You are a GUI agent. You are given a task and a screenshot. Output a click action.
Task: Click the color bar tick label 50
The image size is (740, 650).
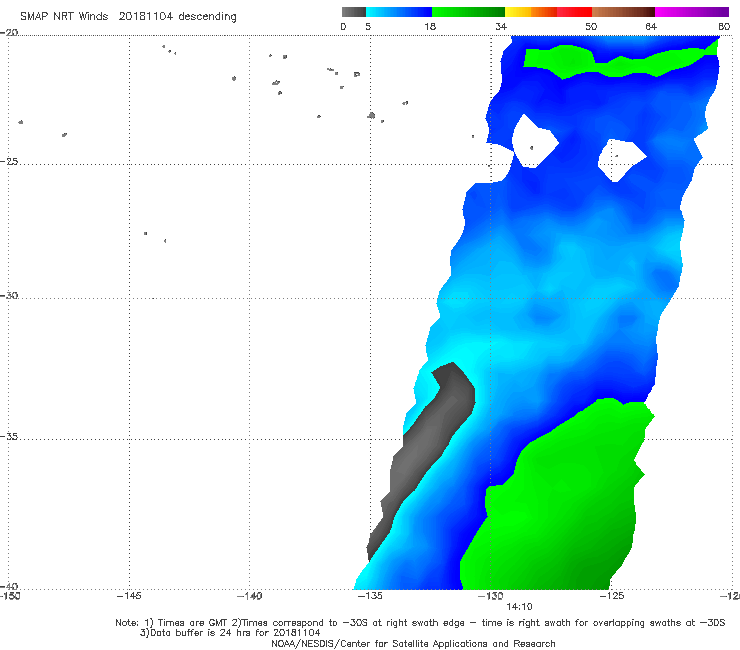591,26
